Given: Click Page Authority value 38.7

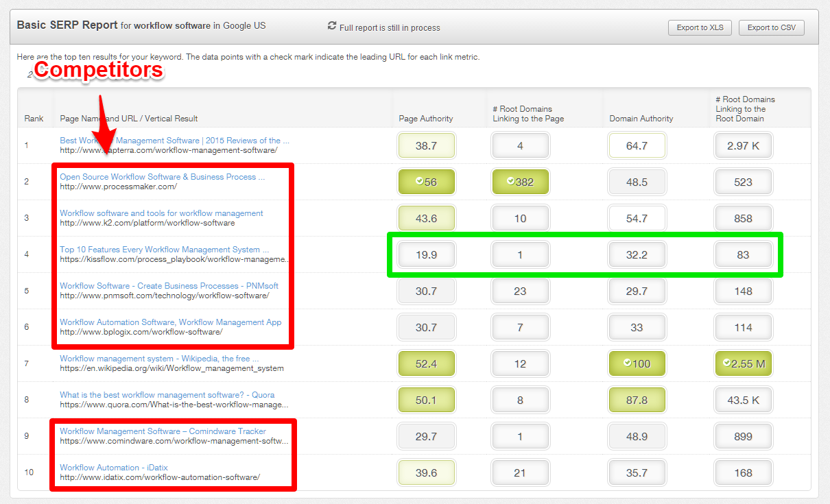Looking at the screenshot, I should click(426, 146).
